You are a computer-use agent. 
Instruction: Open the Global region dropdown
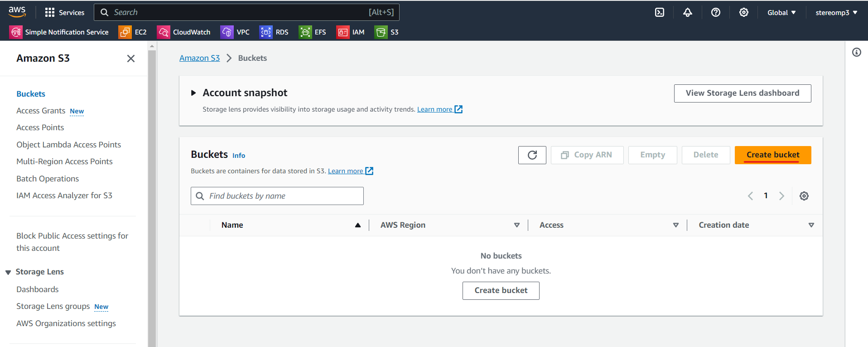[781, 13]
